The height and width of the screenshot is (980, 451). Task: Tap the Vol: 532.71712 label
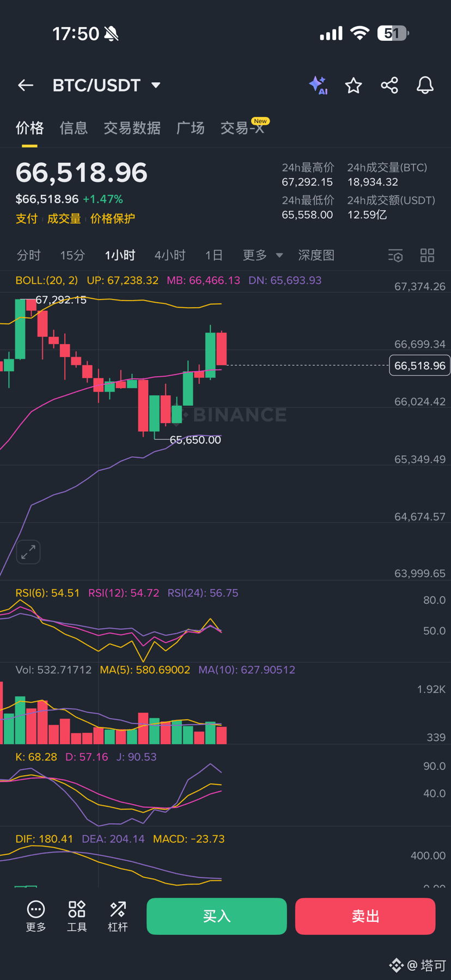click(x=53, y=670)
